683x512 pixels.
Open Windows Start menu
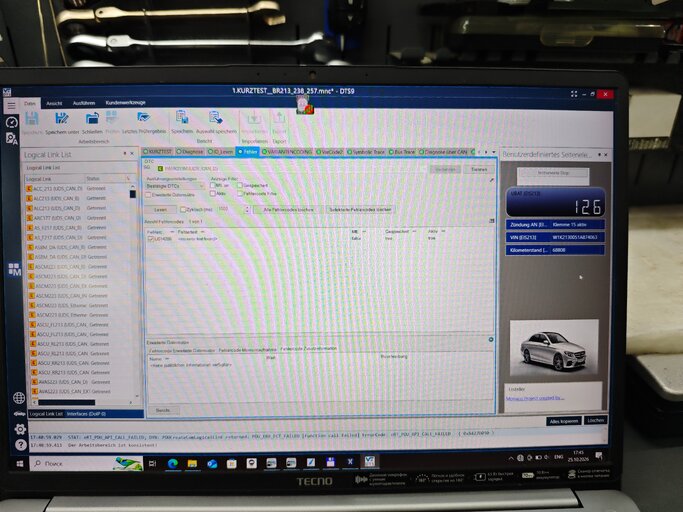click(x=20, y=464)
